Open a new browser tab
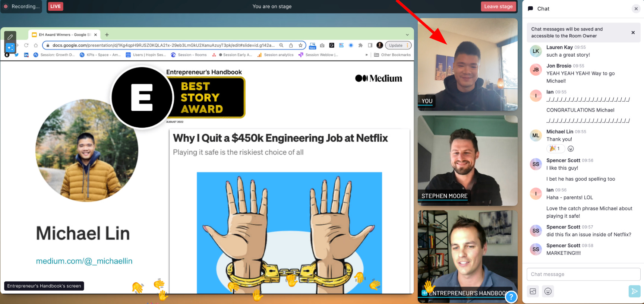644x304 pixels. pos(107,35)
